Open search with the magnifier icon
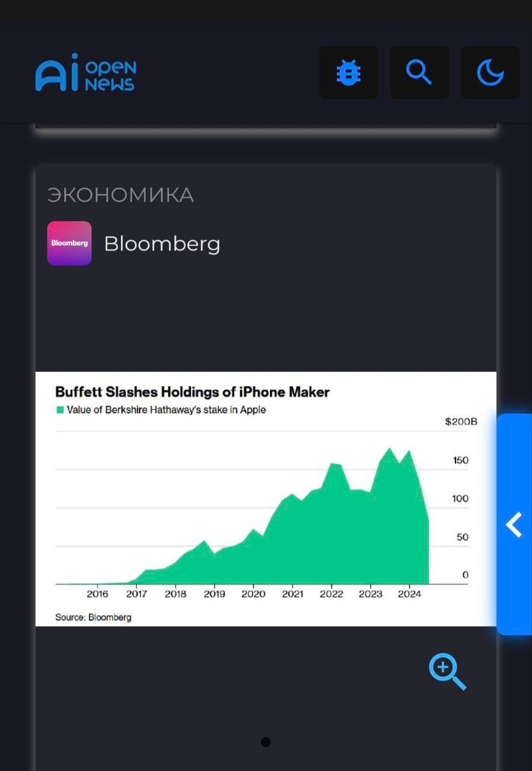 point(419,72)
